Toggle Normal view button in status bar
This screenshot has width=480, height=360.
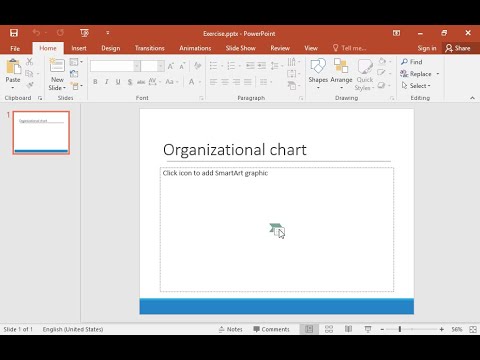click(309, 329)
